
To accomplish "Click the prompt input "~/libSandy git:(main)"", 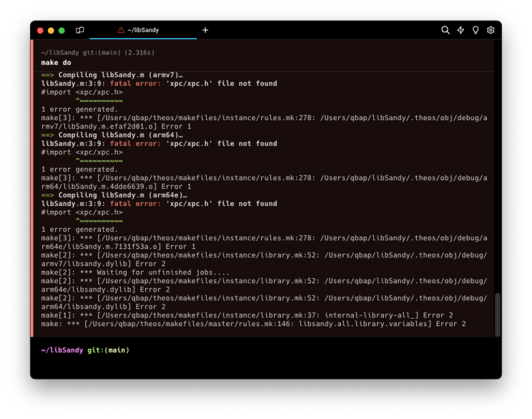I will (x=85, y=350).
